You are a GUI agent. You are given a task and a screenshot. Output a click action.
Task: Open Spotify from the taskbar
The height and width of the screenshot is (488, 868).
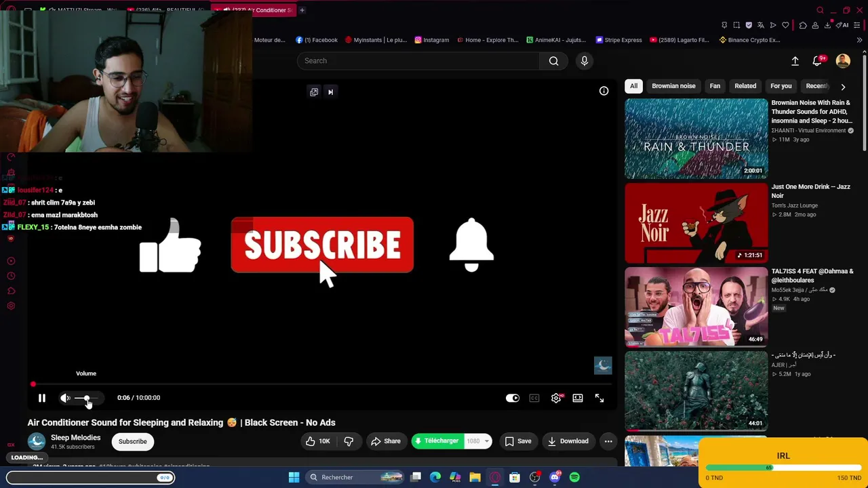pos(574,477)
